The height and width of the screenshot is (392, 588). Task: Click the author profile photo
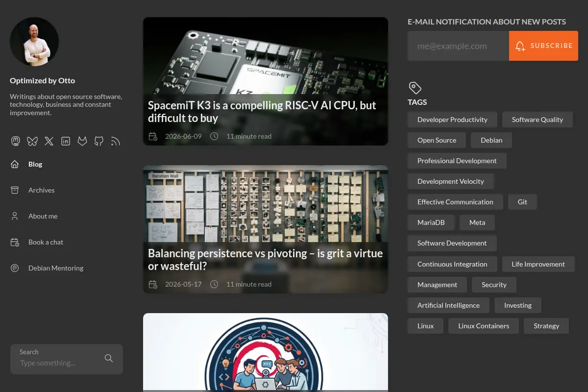[x=34, y=42]
